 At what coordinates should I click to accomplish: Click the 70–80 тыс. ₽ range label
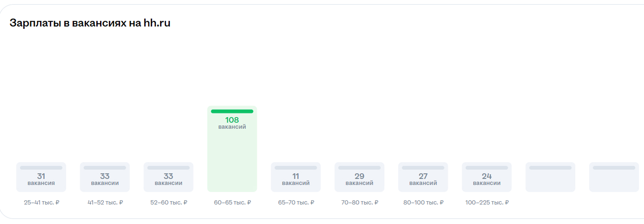pos(360,203)
